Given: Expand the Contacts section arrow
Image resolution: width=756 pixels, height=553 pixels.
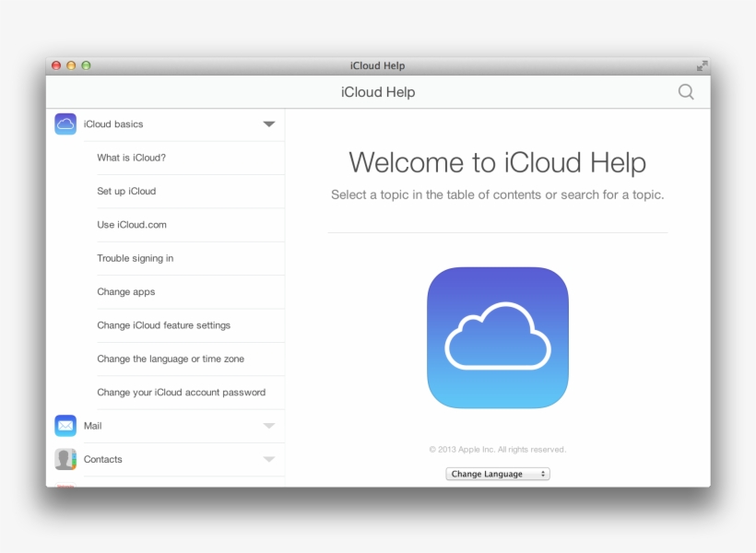Looking at the screenshot, I should point(269,459).
